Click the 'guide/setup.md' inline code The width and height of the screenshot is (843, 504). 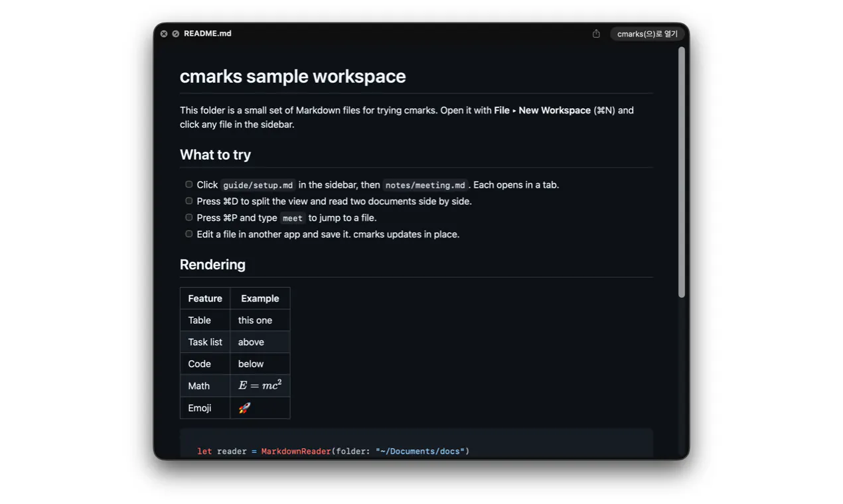258,185
